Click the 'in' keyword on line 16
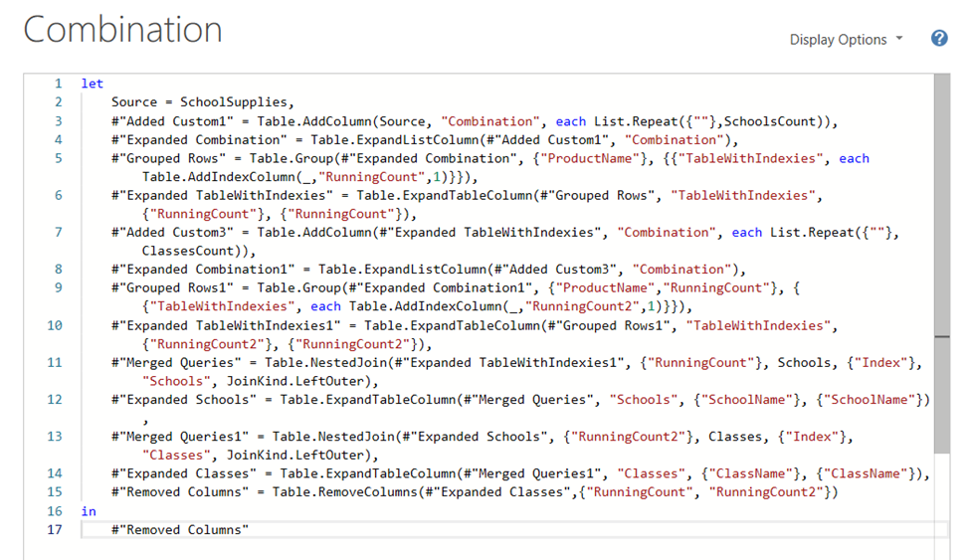The height and width of the screenshot is (560, 970). coord(88,510)
